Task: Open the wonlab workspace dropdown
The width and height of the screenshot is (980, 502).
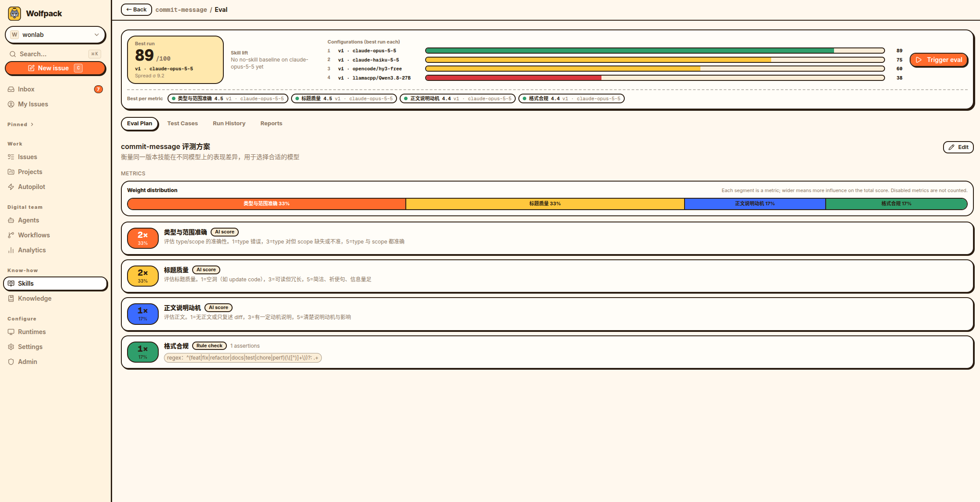Action: pos(55,35)
